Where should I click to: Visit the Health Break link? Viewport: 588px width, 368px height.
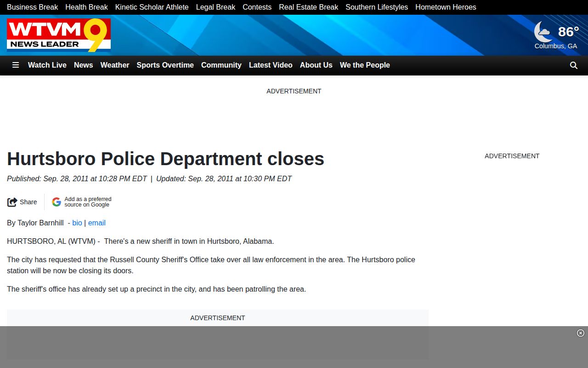pyautogui.click(x=86, y=7)
